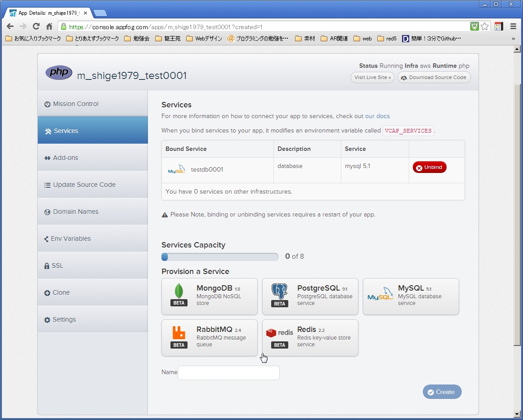Image resolution: width=523 pixels, height=420 pixels.
Task: Open Env Variables section
Action: [x=93, y=239]
